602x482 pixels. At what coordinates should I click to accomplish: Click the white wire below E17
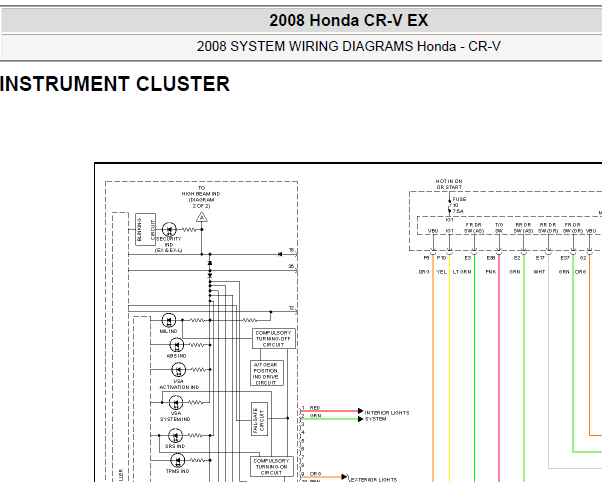548,361
